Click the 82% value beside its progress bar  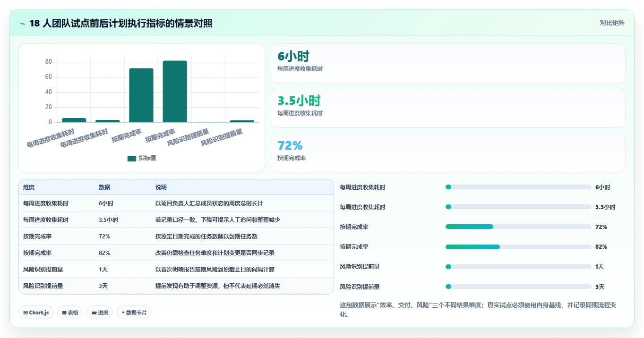click(x=601, y=247)
